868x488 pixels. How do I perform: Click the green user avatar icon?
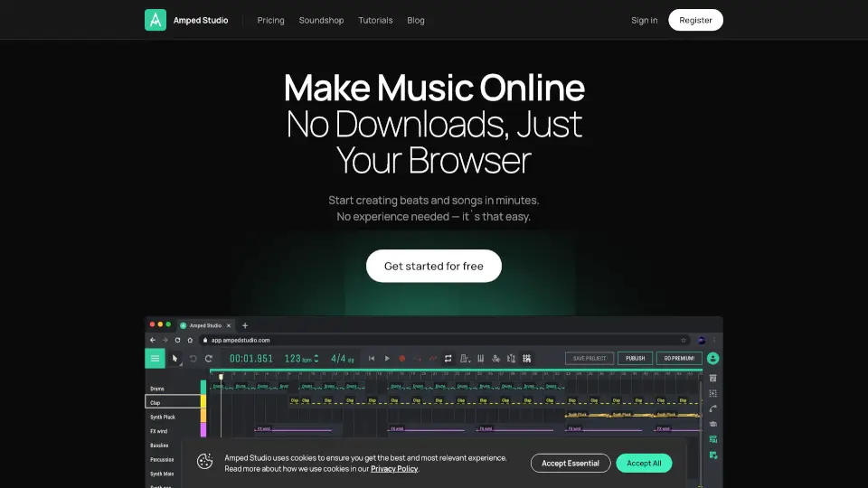click(x=713, y=359)
